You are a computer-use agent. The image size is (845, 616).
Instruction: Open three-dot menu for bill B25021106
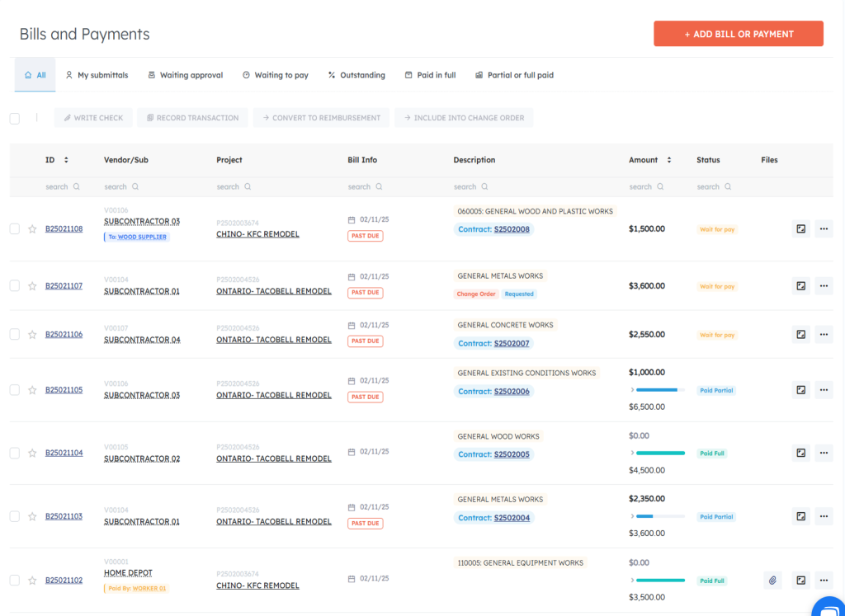[x=824, y=335]
